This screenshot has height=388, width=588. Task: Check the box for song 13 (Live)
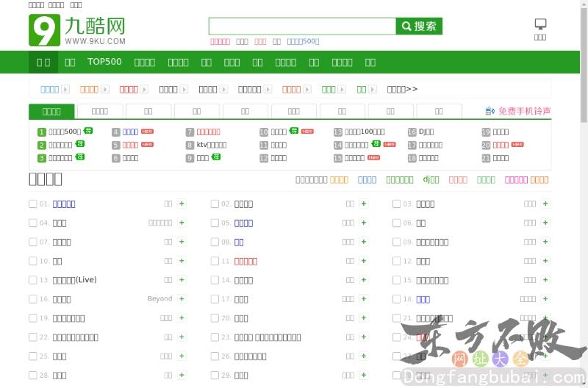click(33, 280)
